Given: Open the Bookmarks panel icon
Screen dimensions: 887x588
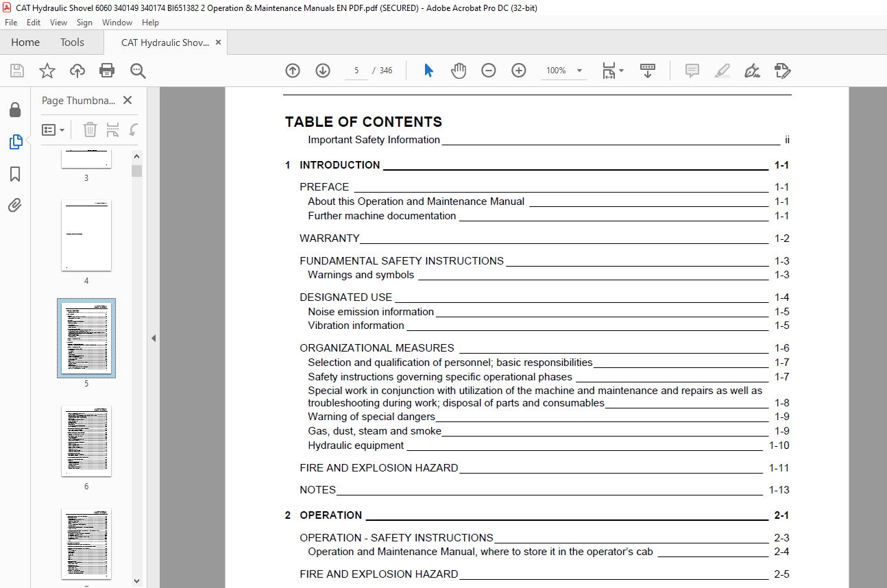Looking at the screenshot, I should (x=15, y=174).
